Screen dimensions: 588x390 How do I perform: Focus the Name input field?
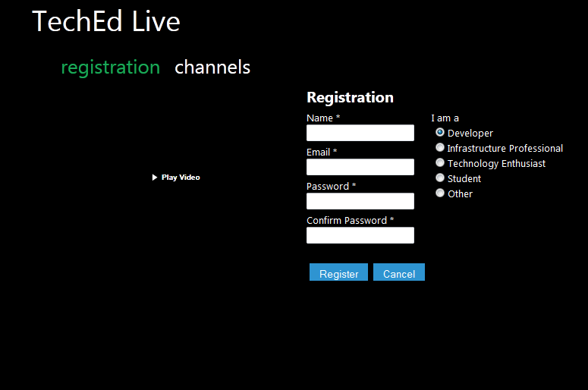360,133
